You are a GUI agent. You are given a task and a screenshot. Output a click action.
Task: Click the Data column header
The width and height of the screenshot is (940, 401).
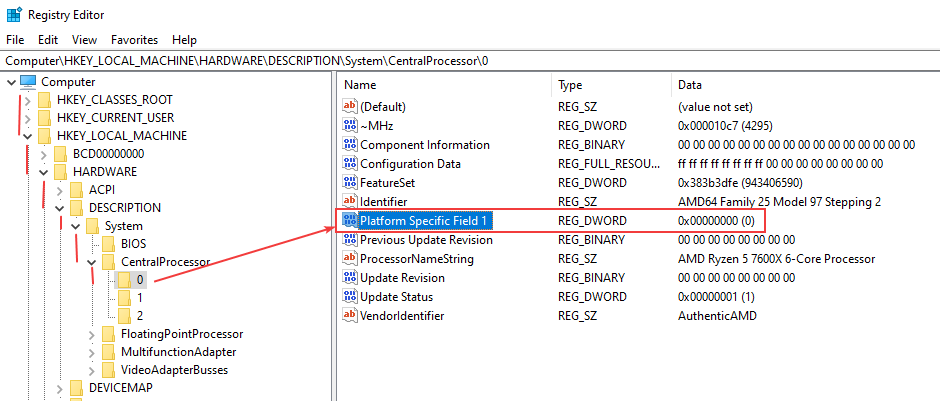689,85
